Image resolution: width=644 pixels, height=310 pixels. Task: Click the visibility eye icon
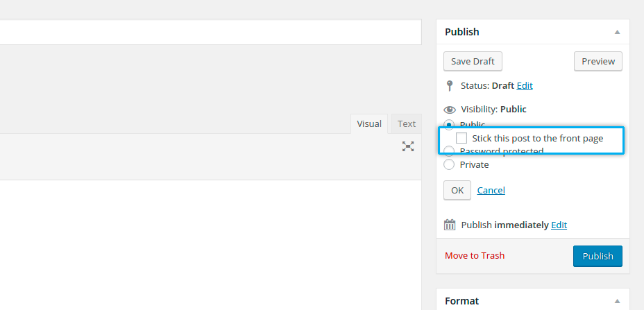pos(450,110)
